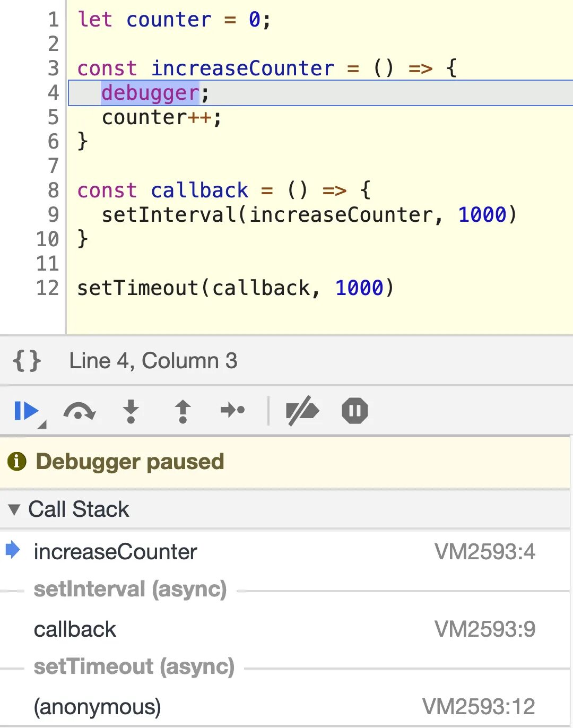The width and height of the screenshot is (573, 728).
Task: Resume script execution with the play icon
Action: 25,411
